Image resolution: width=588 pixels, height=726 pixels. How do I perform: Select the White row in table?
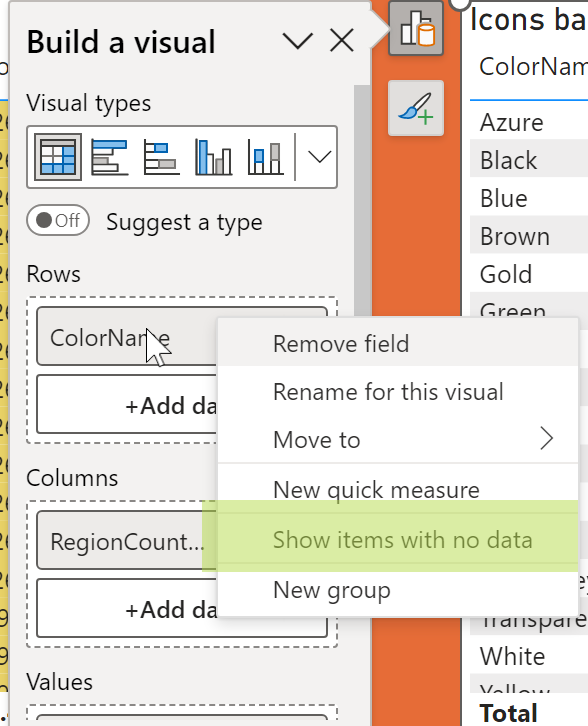(529, 656)
